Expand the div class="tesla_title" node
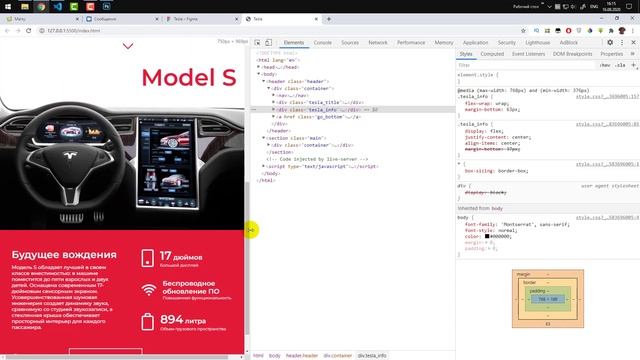This screenshot has height=360, width=640. click(273, 102)
